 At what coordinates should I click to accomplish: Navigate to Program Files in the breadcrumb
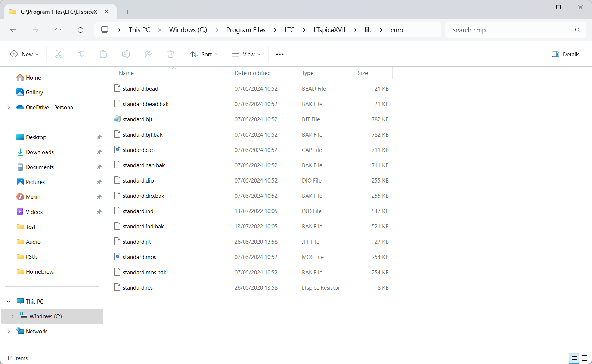coord(246,30)
